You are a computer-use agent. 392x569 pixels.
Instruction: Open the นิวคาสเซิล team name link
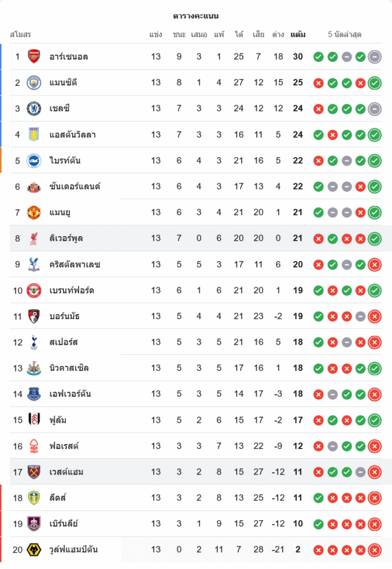tap(69, 368)
